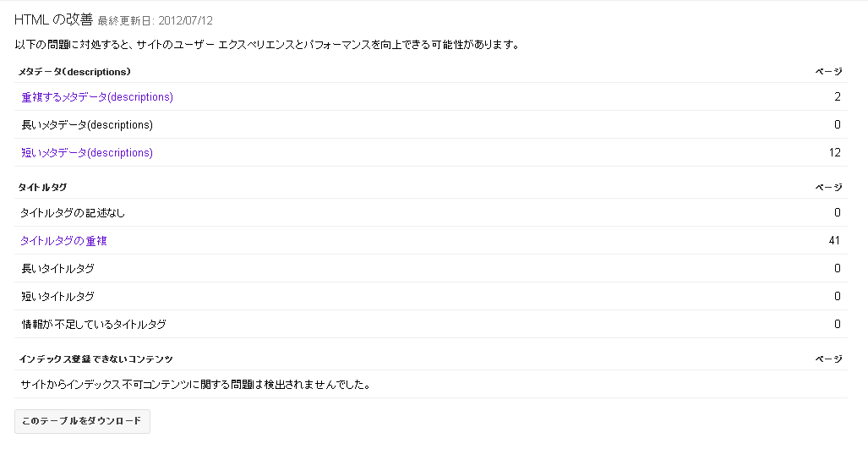Select 長いタイトルタグ row

tap(431, 269)
